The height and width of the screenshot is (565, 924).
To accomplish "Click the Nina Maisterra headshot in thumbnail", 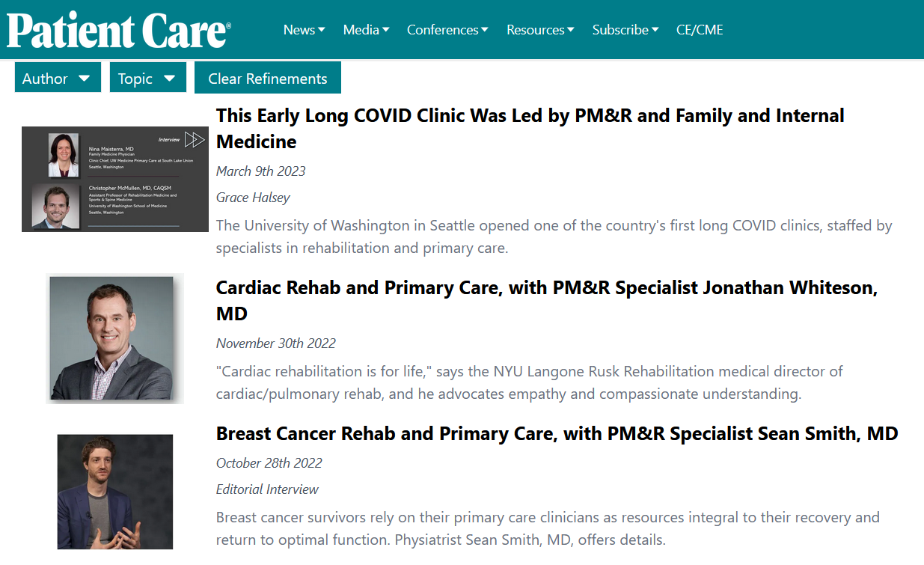I will [x=63, y=155].
